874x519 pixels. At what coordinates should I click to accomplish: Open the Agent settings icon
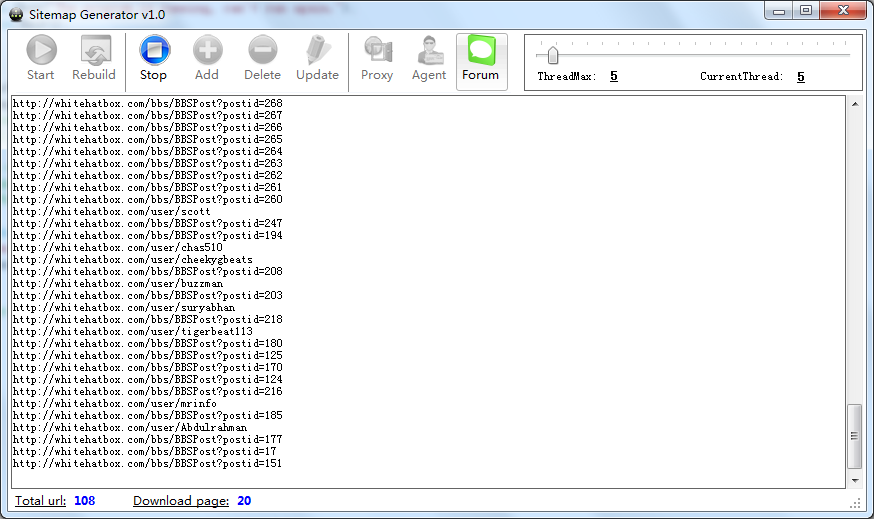(429, 60)
